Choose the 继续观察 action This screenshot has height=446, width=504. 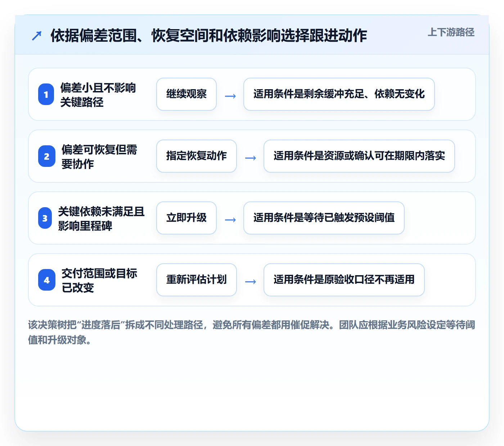186,94
